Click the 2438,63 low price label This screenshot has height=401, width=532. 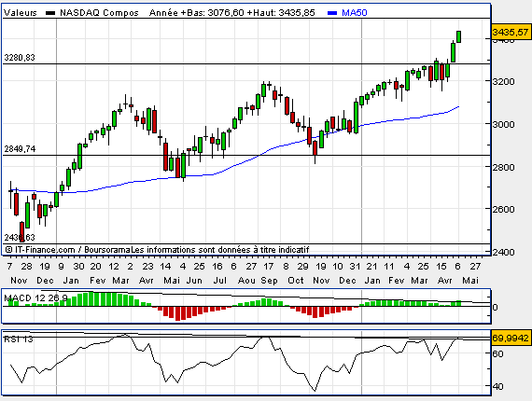click(x=20, y=237)
